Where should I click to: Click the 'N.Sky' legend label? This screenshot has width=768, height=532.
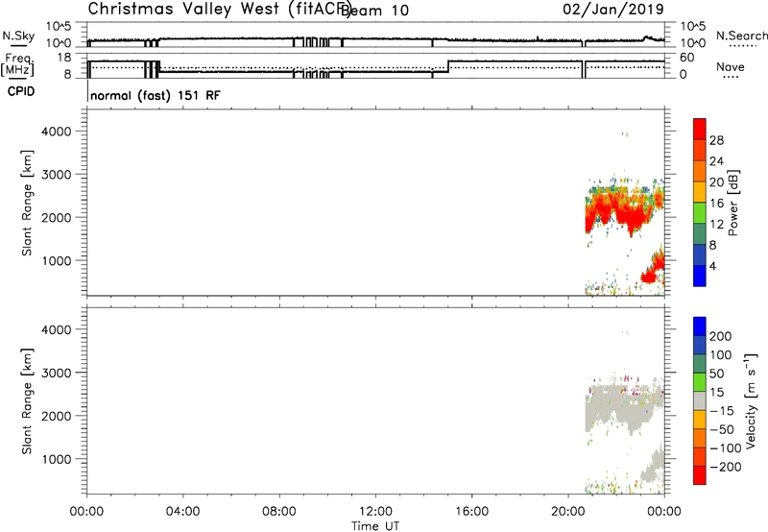[18, 36]
